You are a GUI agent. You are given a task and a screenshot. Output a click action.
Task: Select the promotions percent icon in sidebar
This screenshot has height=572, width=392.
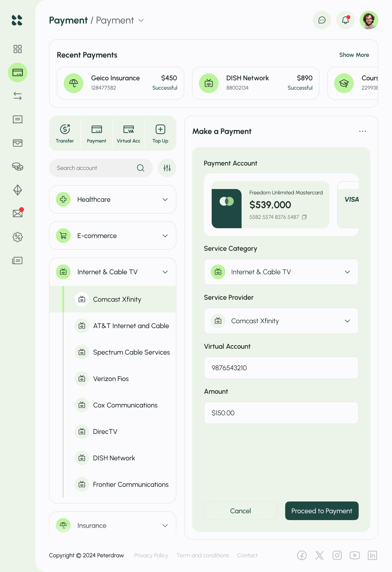click(x=17, y=237)
